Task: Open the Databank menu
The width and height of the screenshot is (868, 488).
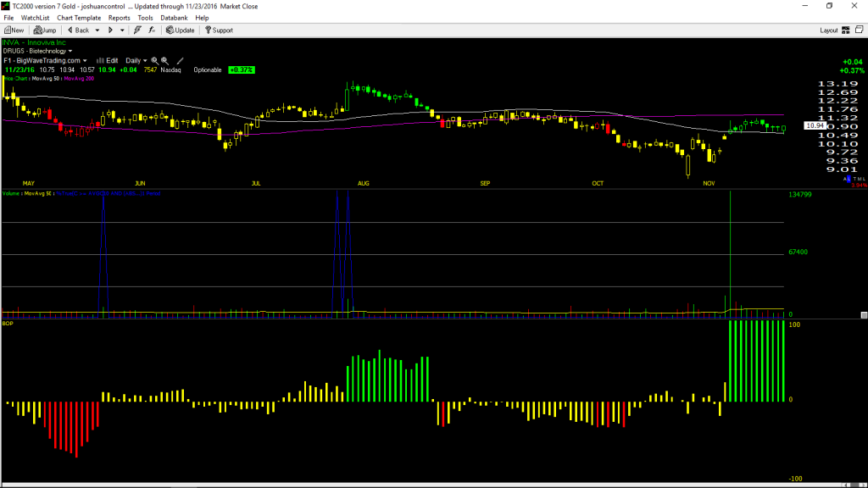Action: pos(174,18)
